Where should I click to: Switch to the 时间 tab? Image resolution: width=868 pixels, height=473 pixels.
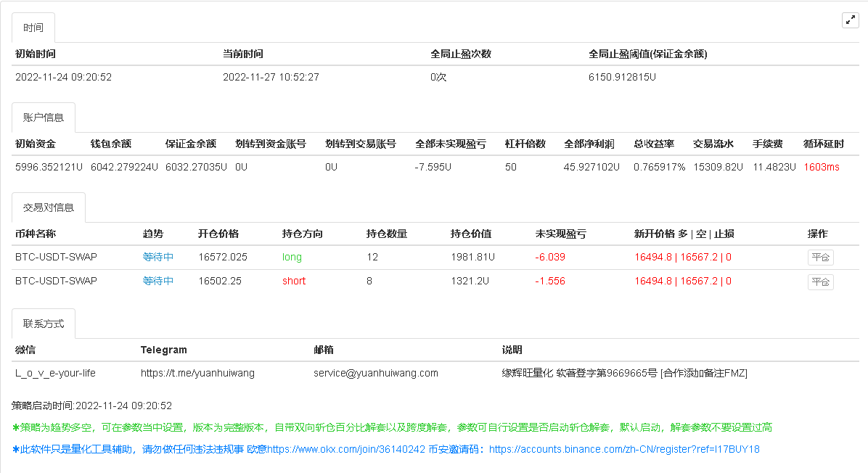click(x=33, y=27)
